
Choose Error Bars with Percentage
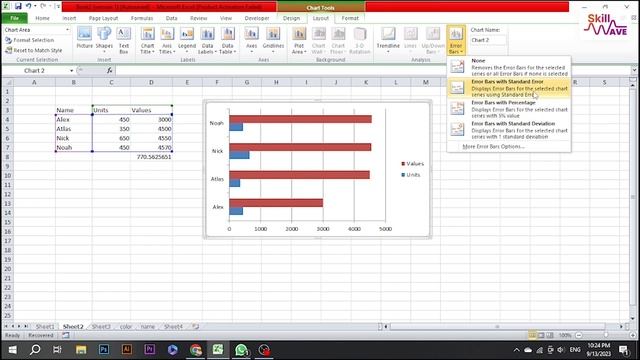(509, 109)
